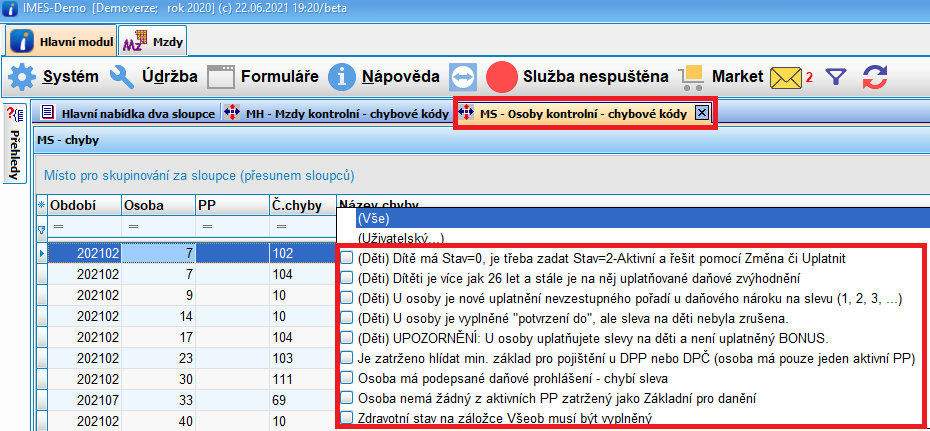Viewport: 930px width, 431px height.
Task: Open MH - Mzdy kontrolní tab
Action: click(x=336, y=113)
